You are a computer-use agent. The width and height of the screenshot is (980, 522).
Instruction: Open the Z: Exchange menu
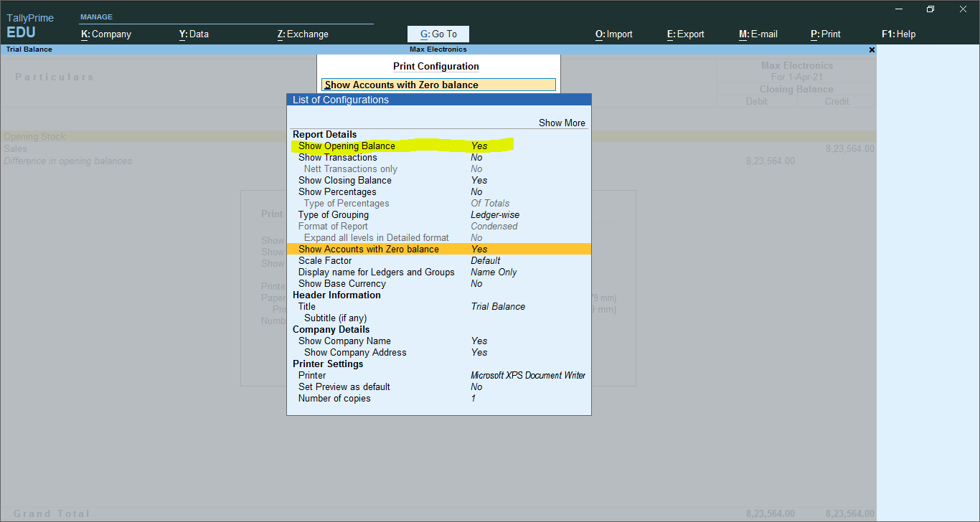303,34
